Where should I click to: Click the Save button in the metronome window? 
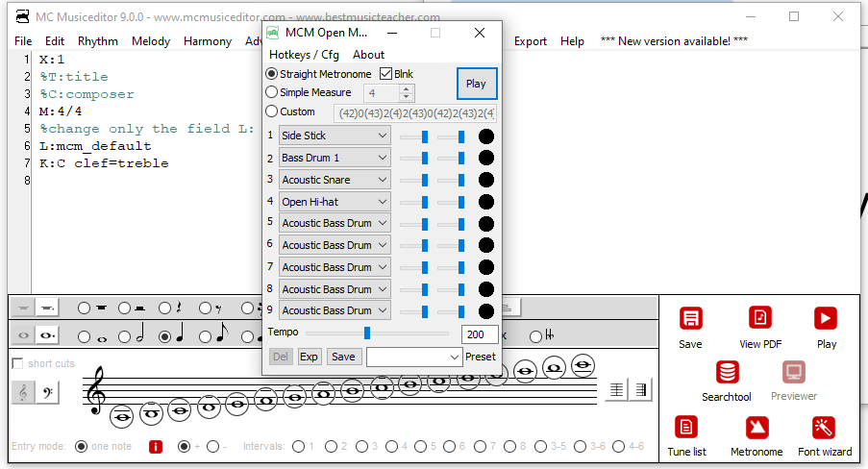343,357
